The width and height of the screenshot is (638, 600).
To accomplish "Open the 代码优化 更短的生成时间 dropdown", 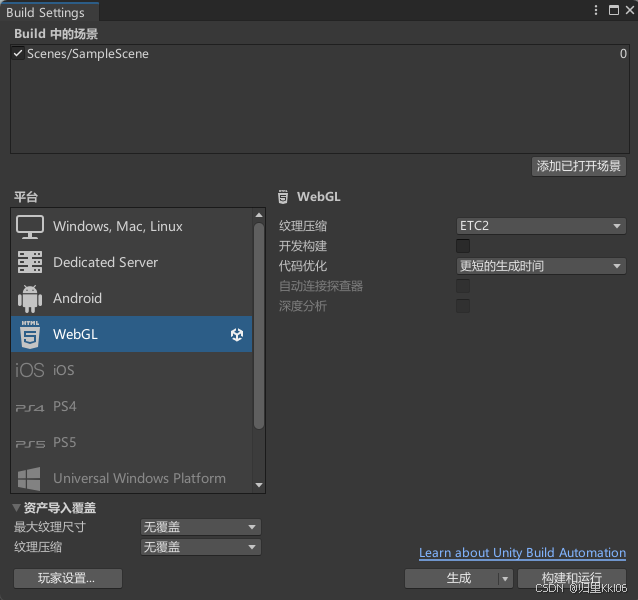I will 541,266.
